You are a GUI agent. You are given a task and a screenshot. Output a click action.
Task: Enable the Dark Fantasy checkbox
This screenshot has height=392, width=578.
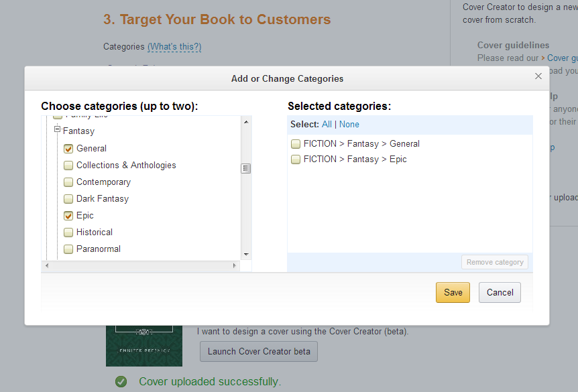coord(68,199)
